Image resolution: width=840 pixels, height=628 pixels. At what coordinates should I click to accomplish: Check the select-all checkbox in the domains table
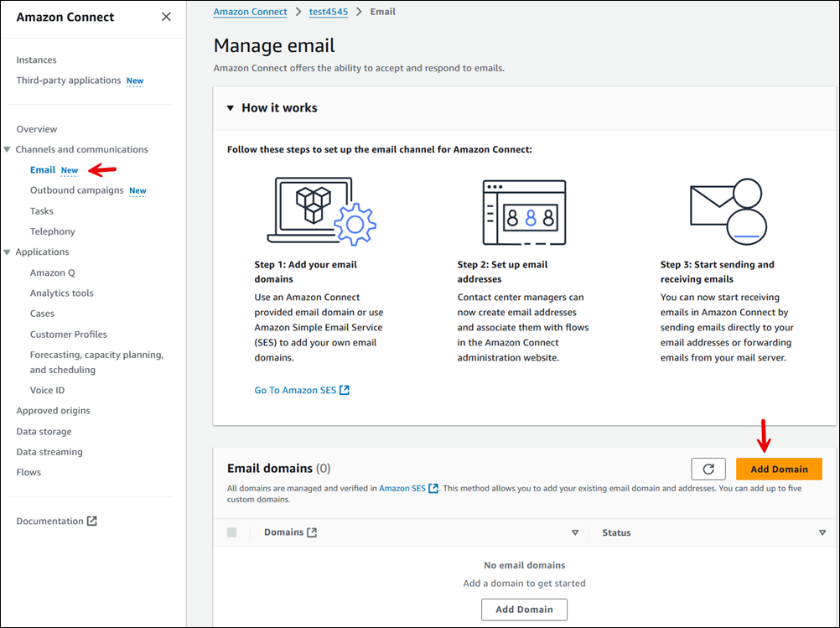pos(232,532)
